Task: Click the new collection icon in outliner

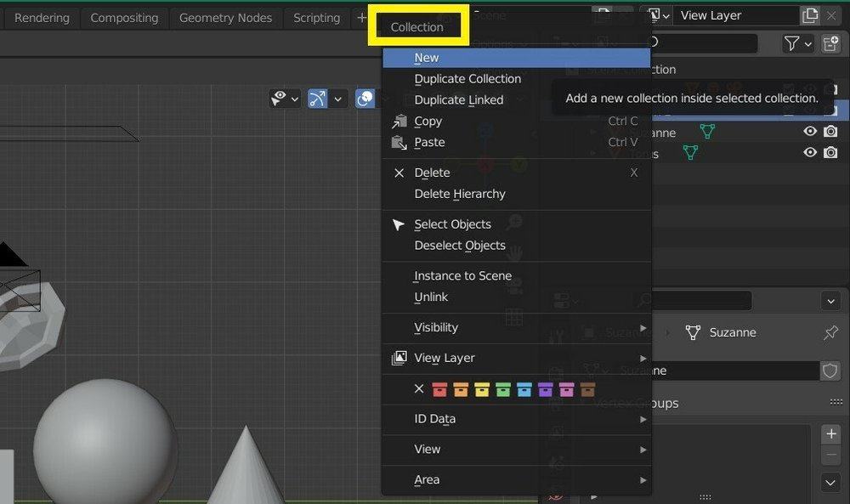Action: coord(830,43)
